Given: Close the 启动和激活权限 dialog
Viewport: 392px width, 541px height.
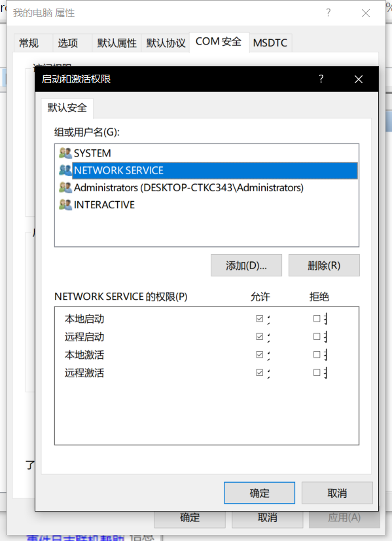Looking at the screenshot, I should [x=359, y=79].
